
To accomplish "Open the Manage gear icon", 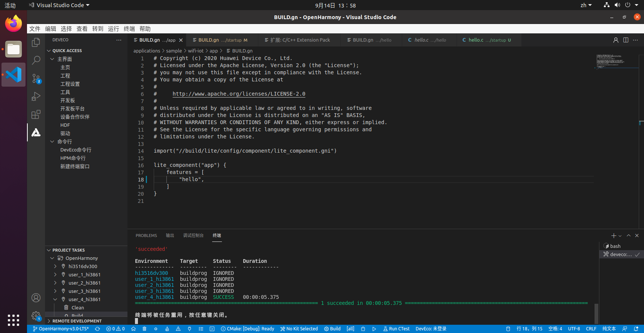I will (x=36, y=316).
